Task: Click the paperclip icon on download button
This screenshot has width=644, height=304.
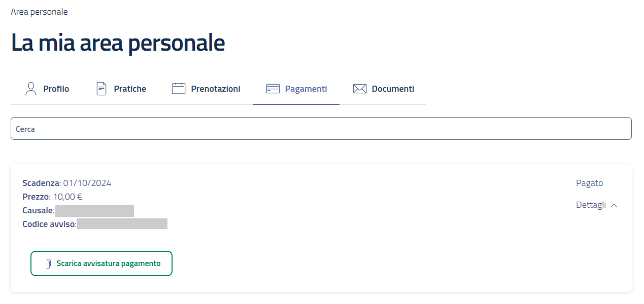Action: point(49,264)
